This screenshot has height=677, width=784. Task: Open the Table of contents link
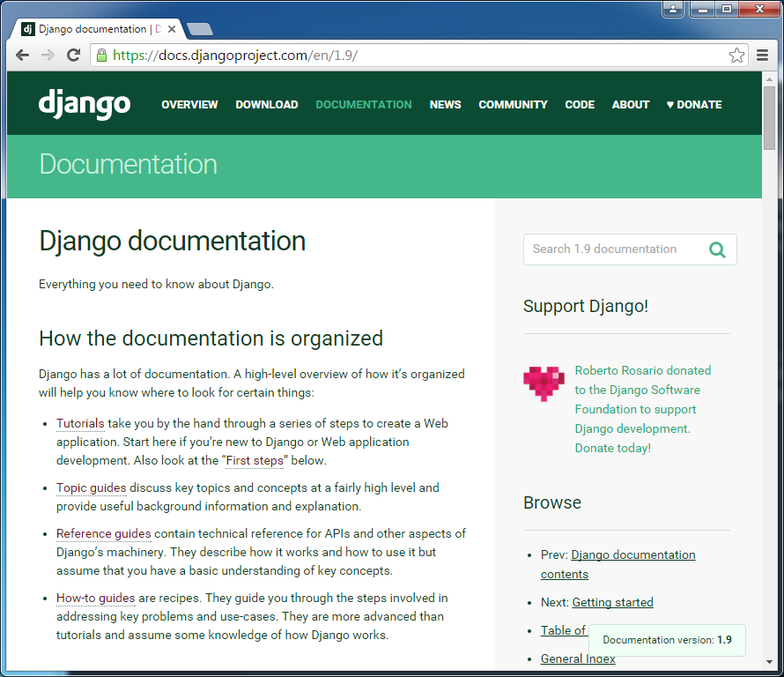pos(564,630)
